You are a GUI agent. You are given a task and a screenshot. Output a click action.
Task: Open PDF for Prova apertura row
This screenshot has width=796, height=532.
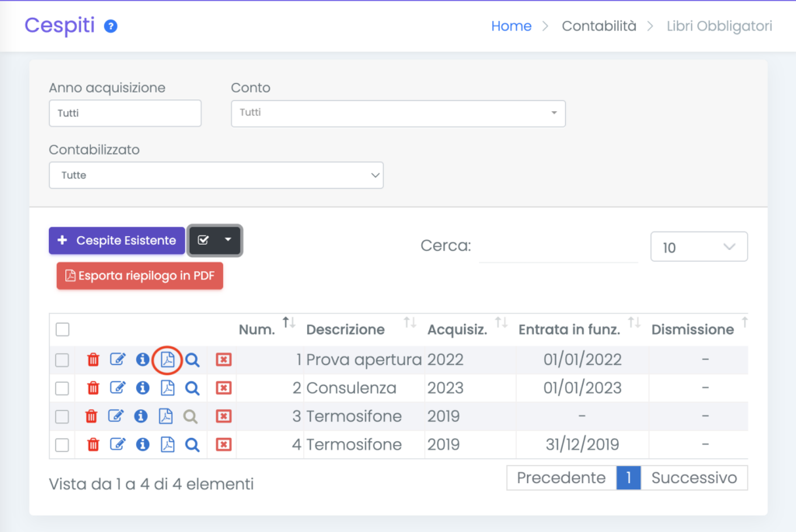[166, 360]
